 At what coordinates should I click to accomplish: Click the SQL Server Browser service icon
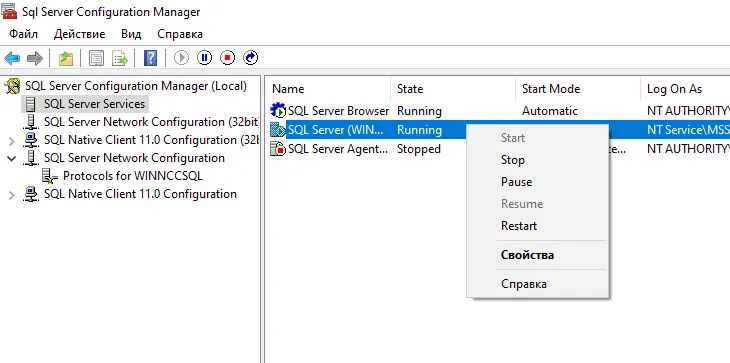[278, 111]
